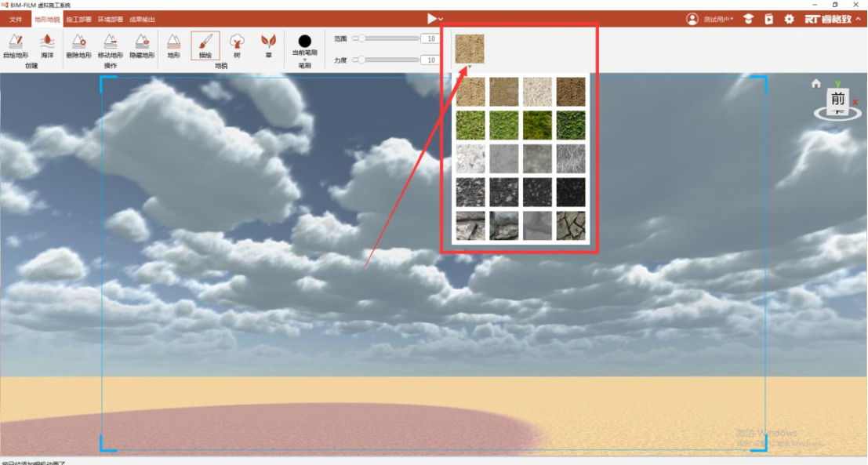The height and width of the screenshot is (465, 868).
Task: Pick the 草 grass tool
Action: coord(268,46)
